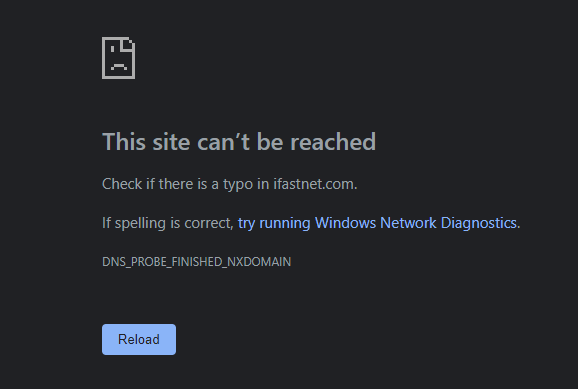Click the word "Diagnostics" in the blue link
The width and height of the screenshot is (578, 389).
[x=478, y=223]
